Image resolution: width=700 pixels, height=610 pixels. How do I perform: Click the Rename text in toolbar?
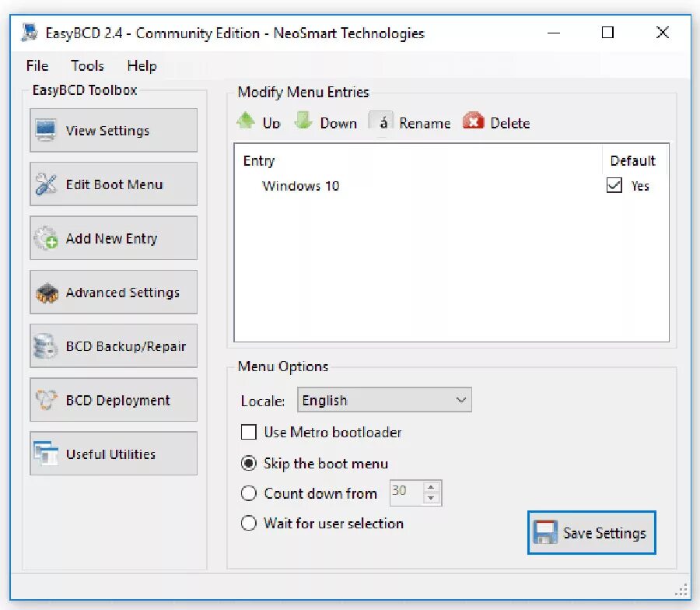[x=425, y=123]
